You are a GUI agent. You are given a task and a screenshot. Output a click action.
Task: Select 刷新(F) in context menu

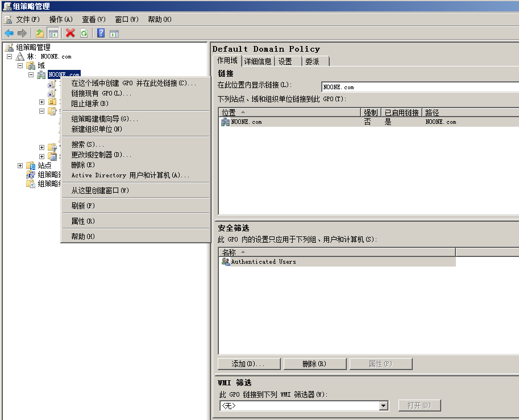pos(136,206)
